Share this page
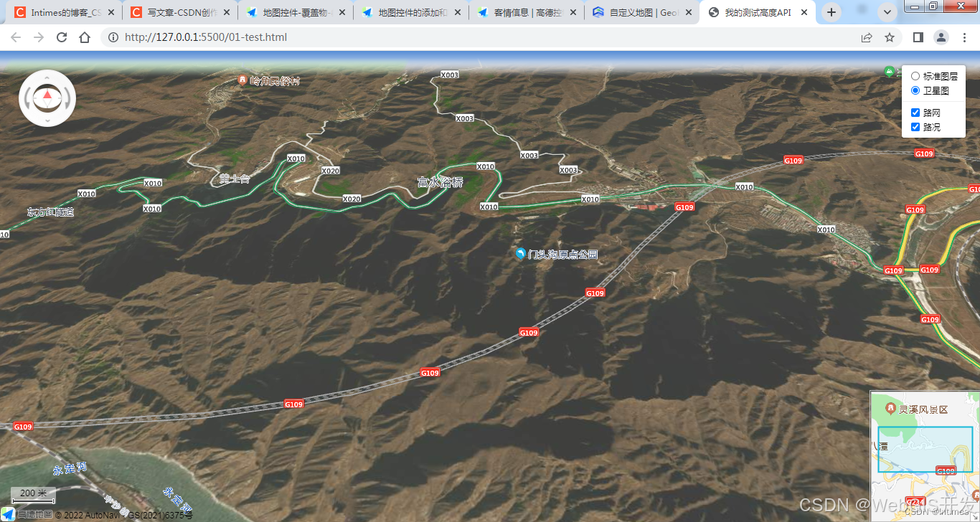This screenshot has height=522, width=980. point(867,37)
